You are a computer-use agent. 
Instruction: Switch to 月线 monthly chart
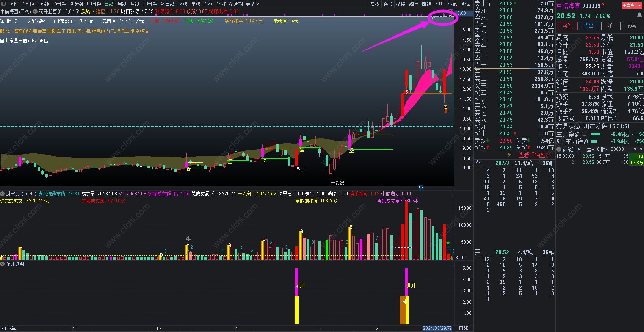(135, 4)
